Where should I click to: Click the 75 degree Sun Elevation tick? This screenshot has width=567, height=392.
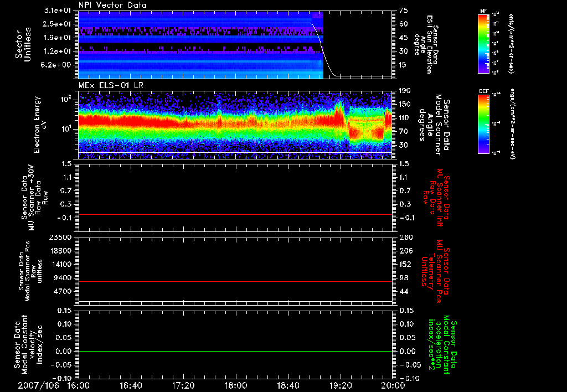click(404, 11)
